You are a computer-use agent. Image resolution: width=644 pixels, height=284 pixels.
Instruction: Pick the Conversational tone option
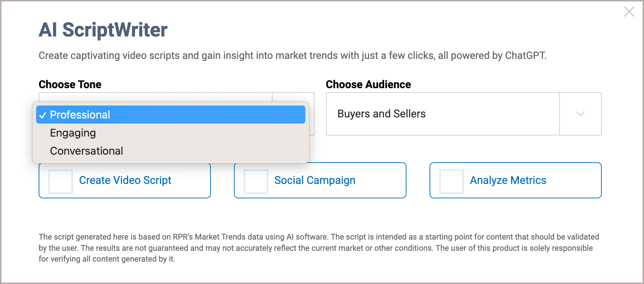(87, 151)
